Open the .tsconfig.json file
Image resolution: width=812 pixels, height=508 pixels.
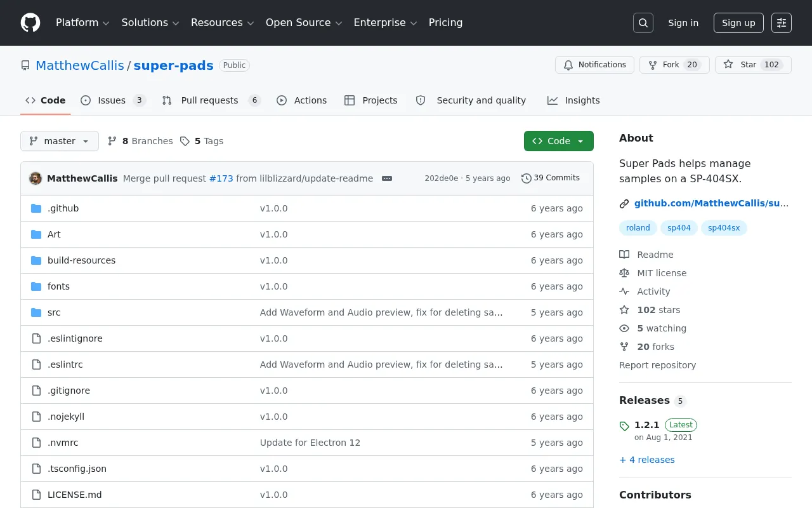coord(77,469)
